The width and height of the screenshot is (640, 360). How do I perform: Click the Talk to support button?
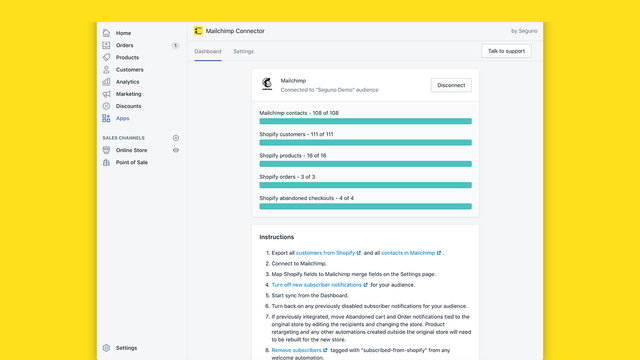[506, 51]
